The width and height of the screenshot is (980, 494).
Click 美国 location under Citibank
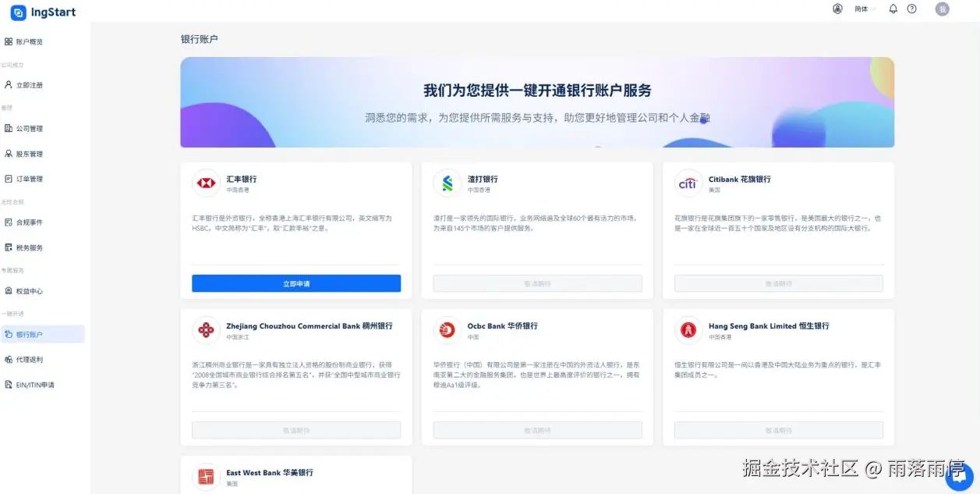coord(714,190)
